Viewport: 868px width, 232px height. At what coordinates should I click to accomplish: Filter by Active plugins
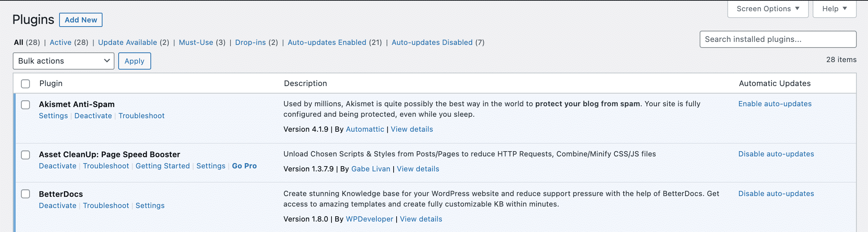61,42
